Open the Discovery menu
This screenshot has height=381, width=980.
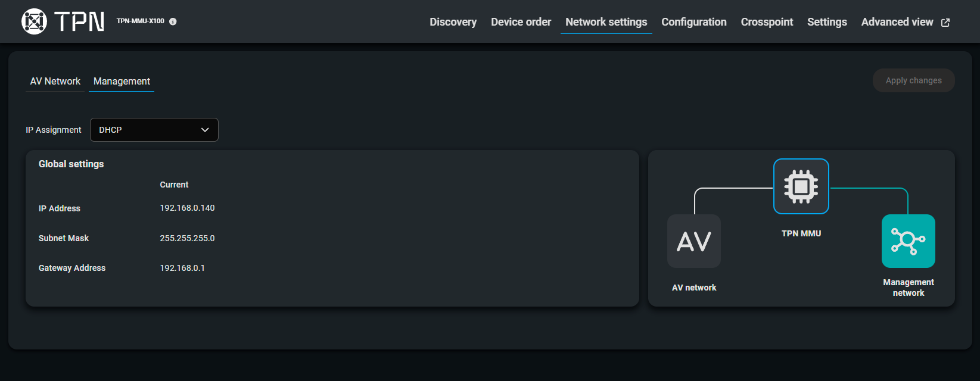click(453, 22)
